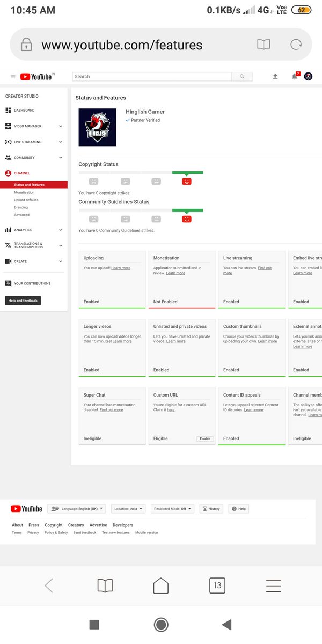Tap the Android back triangle button
Viewport: 322px width, 644px height.
click(226, 624)
